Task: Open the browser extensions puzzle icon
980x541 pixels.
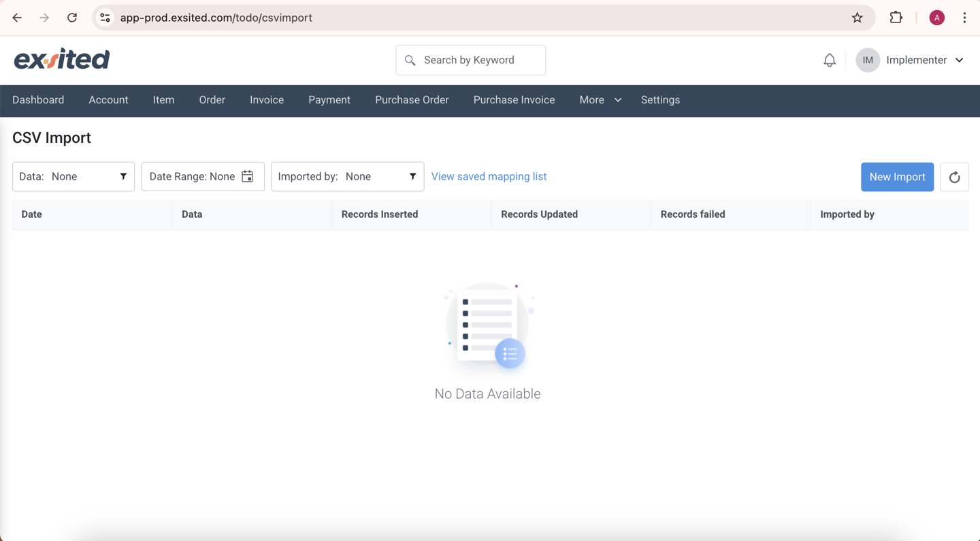Action: pos(896,18)
